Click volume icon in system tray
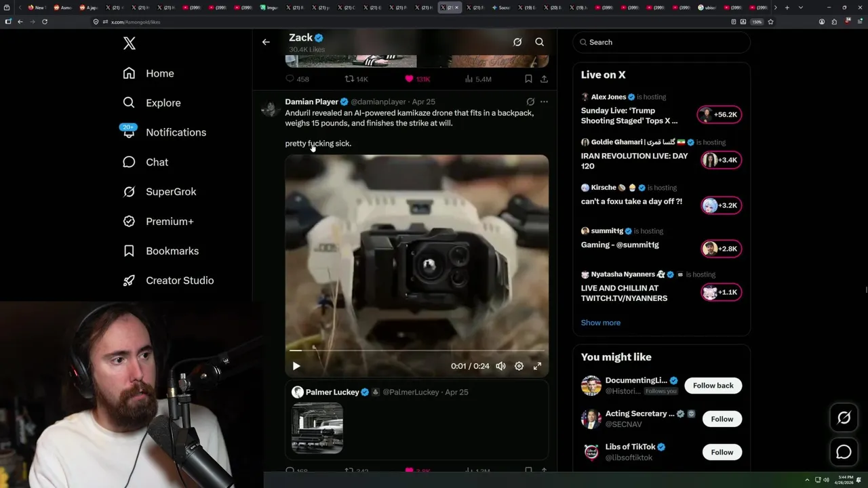Viewport: 868px width, 488px height. [x=825, y=480]
